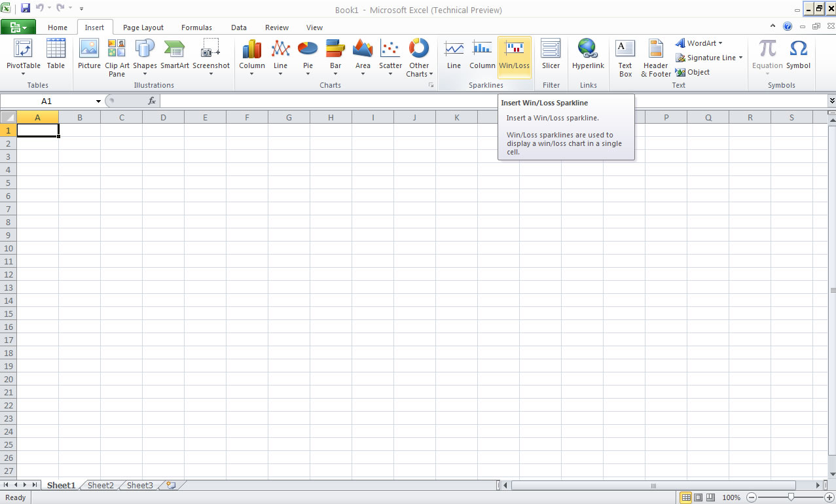
Task: Save the workbook using the floppy disk icon
Action: 26,9
